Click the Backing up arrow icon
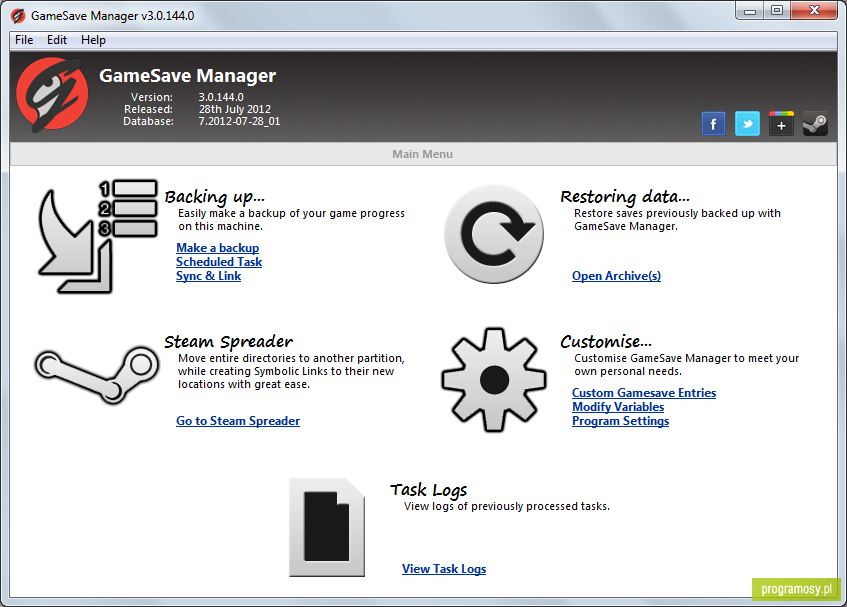The height and width of the screenshot is (607, 847). pos(97,236)
